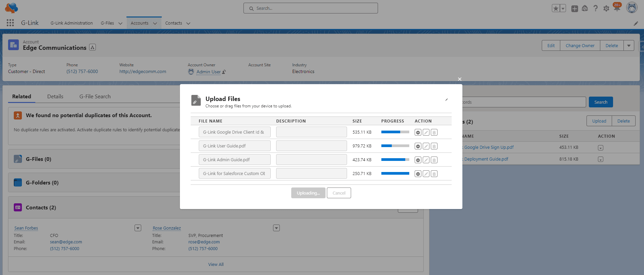This screenshot has width=644, height=275.
Task: Click the small pencil icon in Upload Files header
Action: pos(447,100)
